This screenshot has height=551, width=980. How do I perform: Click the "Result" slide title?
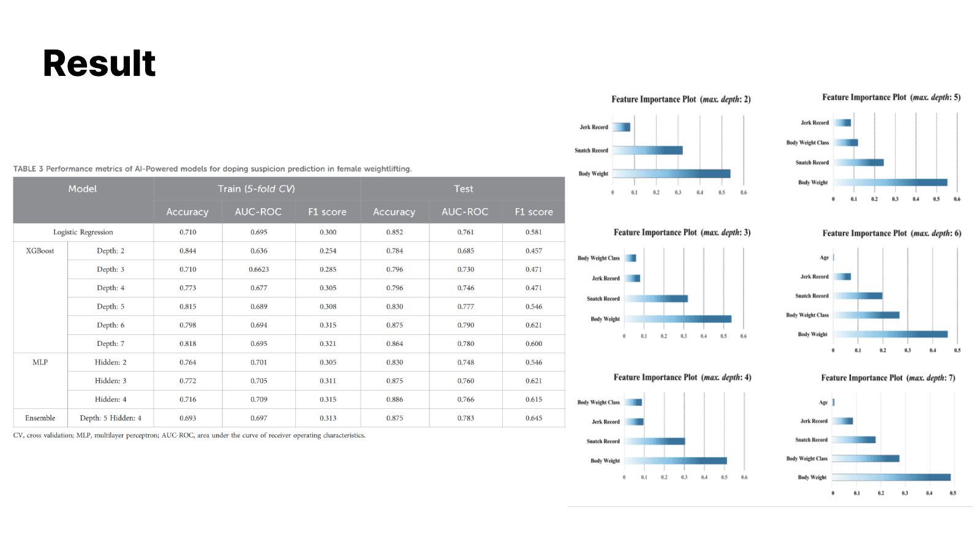click(x=99, y=63)
